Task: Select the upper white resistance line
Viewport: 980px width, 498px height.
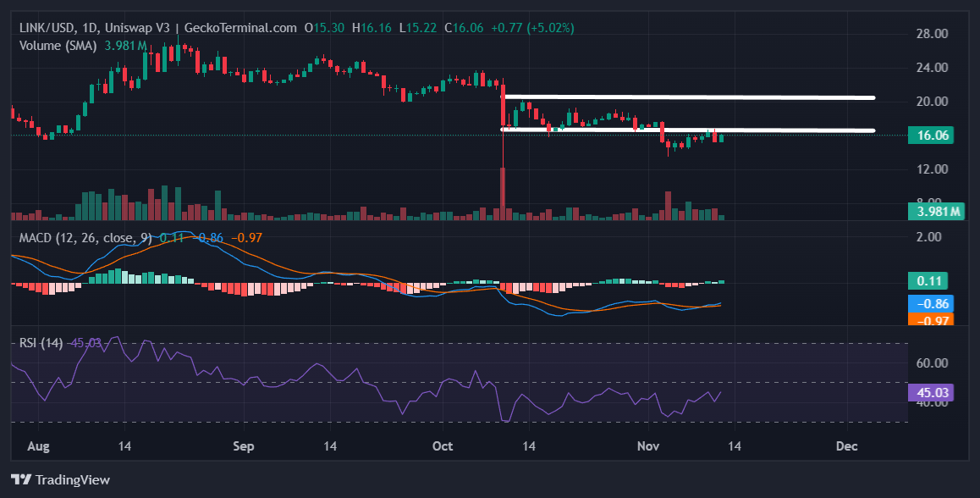Action: pyautogui.click(x=690, y=97)
